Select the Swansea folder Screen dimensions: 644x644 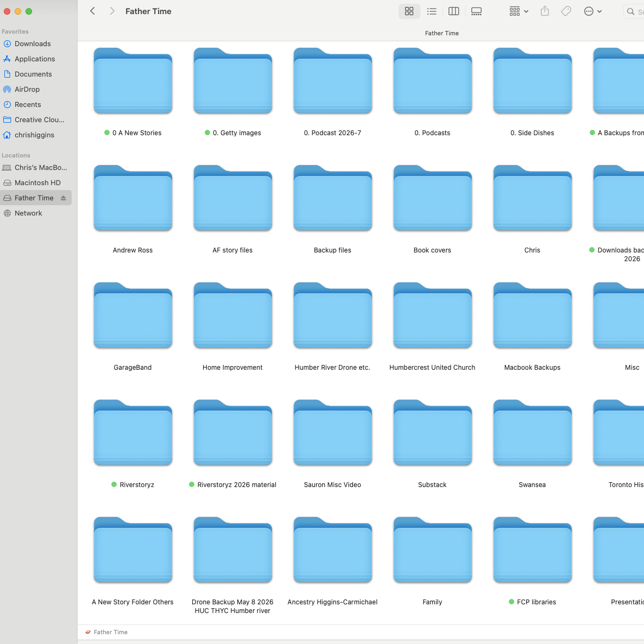[532, 432]
